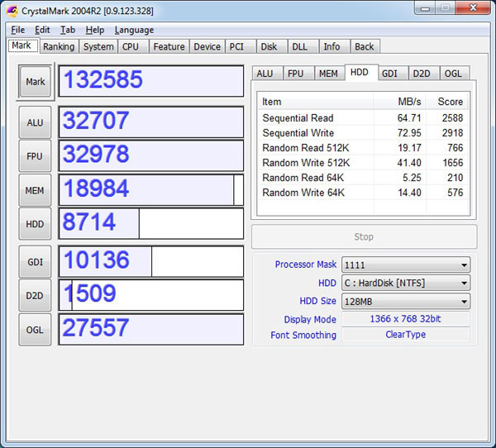Click the Display Mode value 1366 x 768 32bit

click(x=406, y=319)
